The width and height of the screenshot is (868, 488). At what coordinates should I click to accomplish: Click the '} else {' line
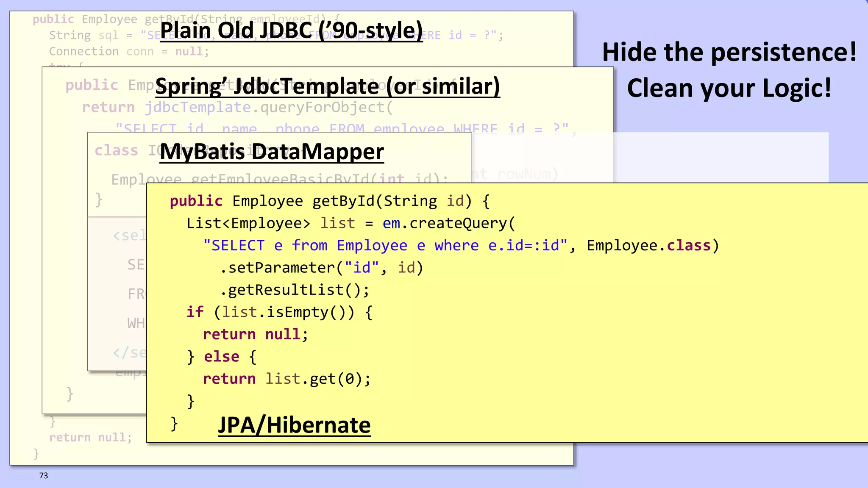pyautogui.click(x=222, y=357)
